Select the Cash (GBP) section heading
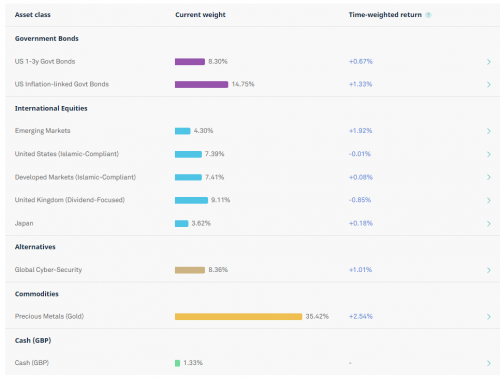Viewport: 500px width, 379px height. 33,340
